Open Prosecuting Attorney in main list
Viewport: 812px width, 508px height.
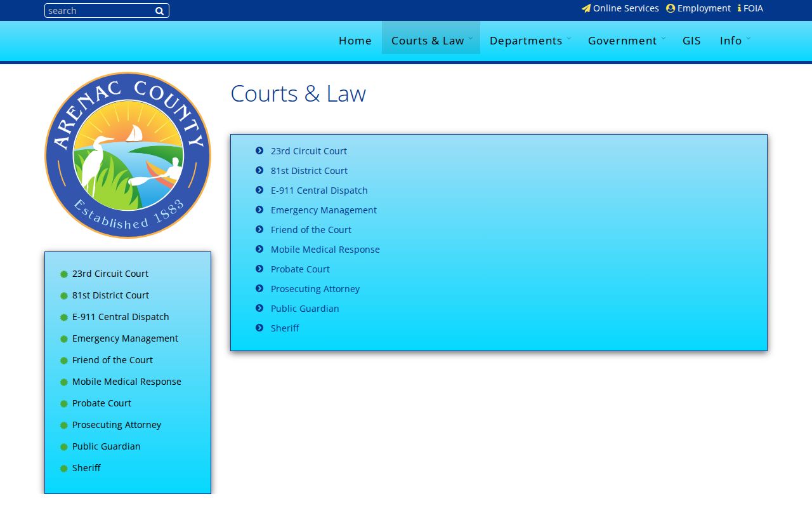[x=315, y=289]
